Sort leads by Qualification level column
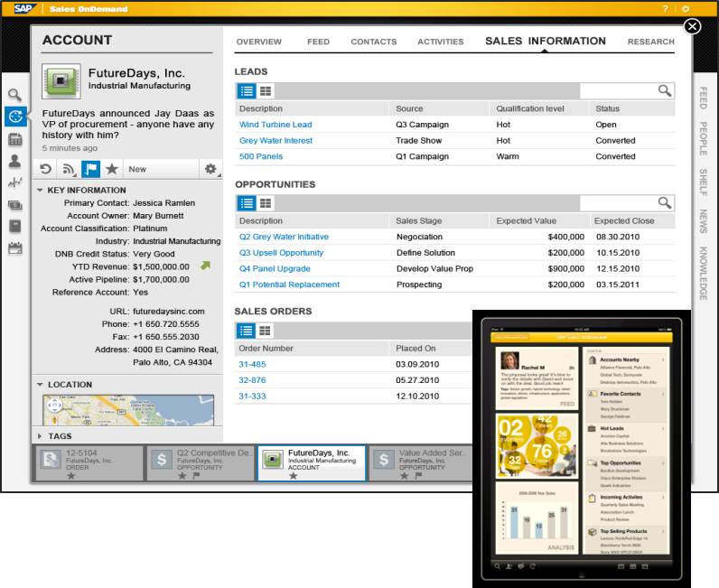The height and width of the screenshot is (588, 719). click(530, 108)
